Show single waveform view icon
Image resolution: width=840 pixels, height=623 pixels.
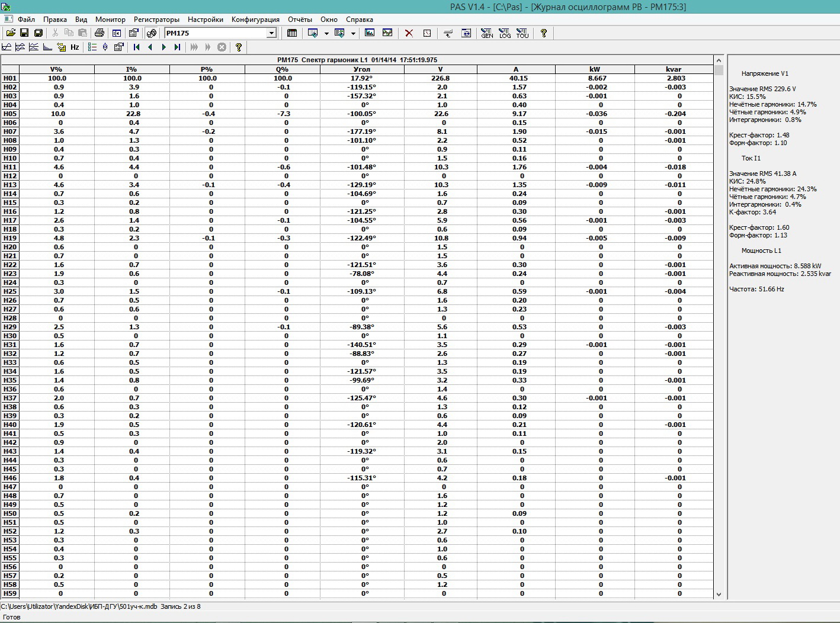pyautogui.click(x=7, y=47)
